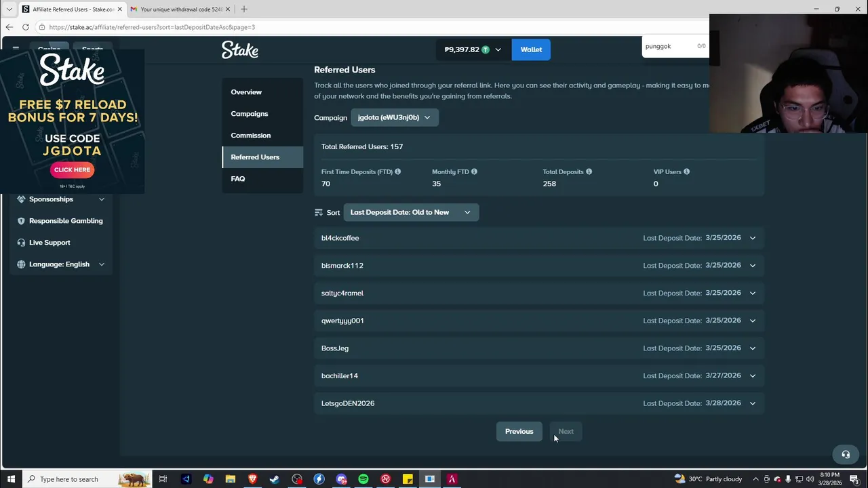Click the Live Support headset sidebar icon

click(x=21, y=243)
